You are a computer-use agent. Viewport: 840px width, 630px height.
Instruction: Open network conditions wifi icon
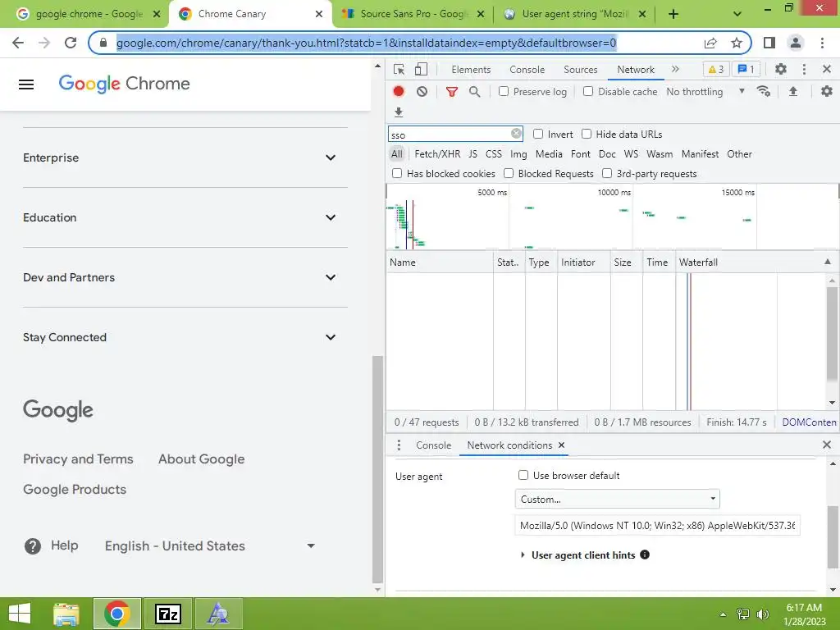click(x=764, y=92)
